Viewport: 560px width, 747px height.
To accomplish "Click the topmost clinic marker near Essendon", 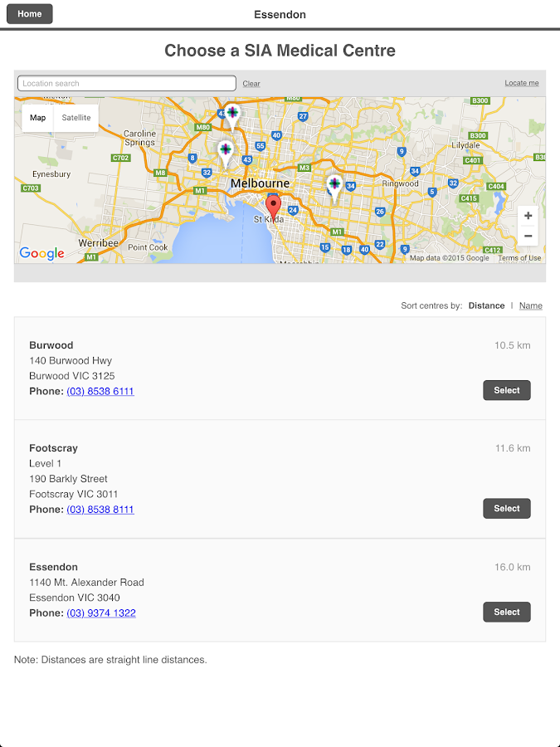I will tap(232, 117).
